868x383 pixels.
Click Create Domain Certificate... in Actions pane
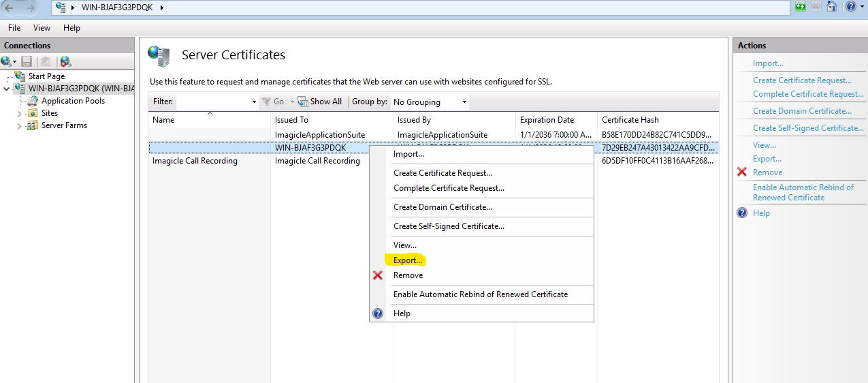(x=802, y=111)
